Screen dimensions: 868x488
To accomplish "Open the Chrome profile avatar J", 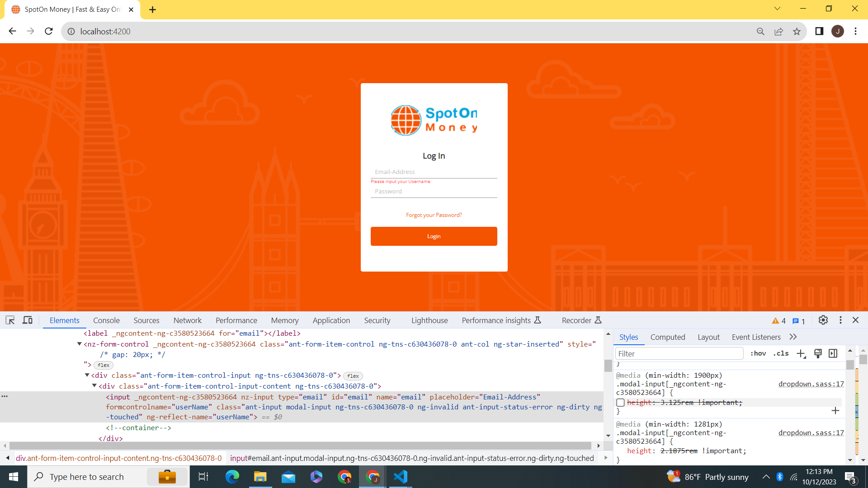I will pyautogui.click(x=838, y=31).
